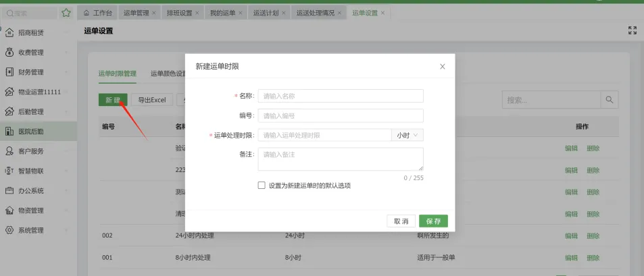Click 删除 in the 24小时内处理 row
This screenshot has width=644, height=276.
(593, 236)
